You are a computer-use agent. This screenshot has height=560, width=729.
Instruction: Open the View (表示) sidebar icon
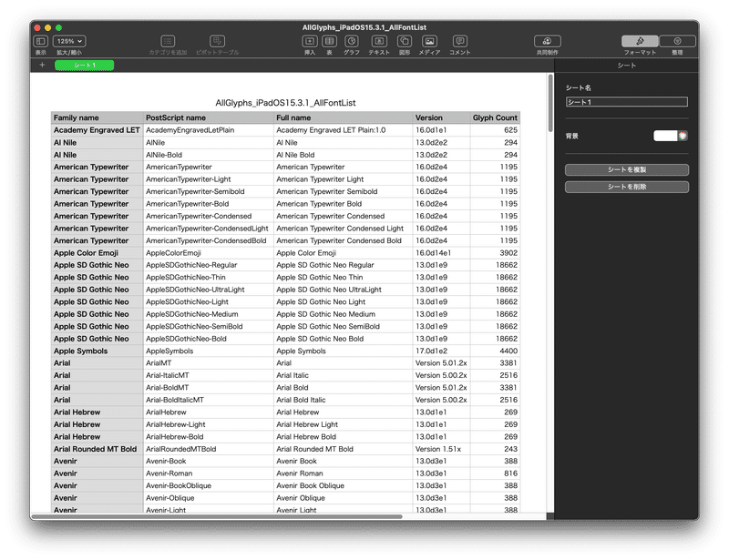tap(40, 41)
